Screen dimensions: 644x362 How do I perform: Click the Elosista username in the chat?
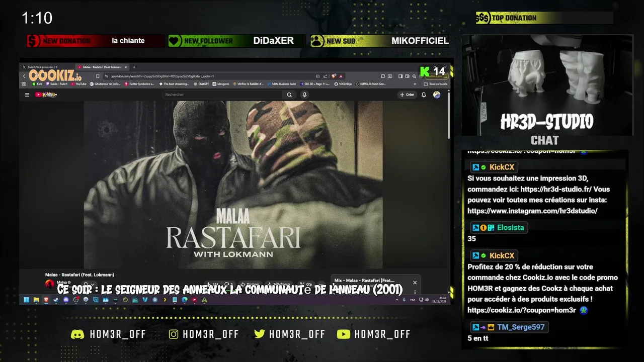[510, 227]
